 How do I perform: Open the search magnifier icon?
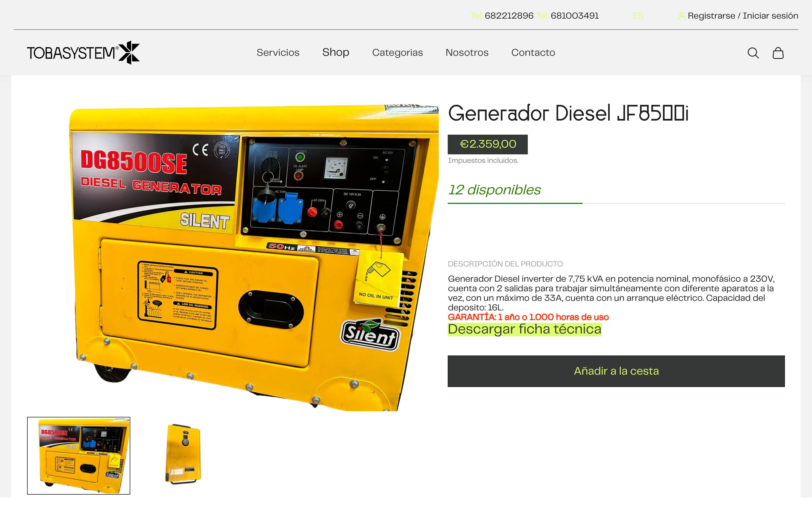[753, 53]
